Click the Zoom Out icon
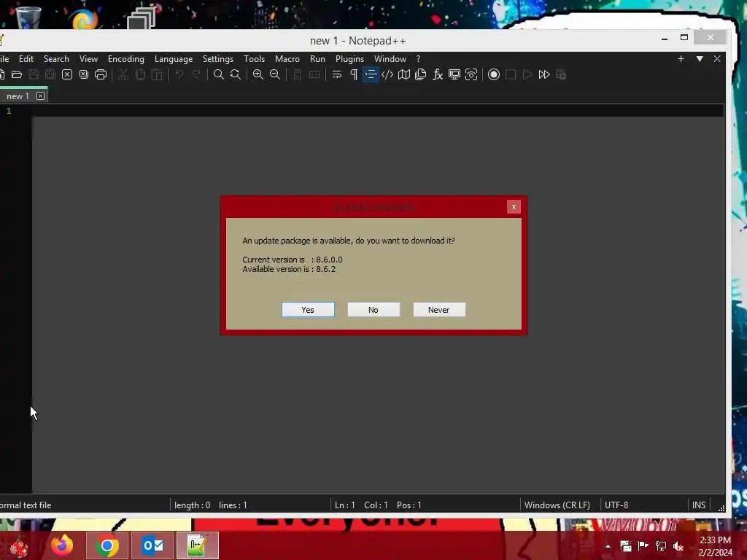Viewport: 747px width, 560px height. (275, 74)
